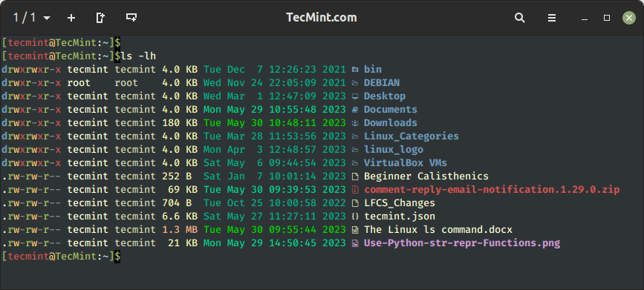Click the Documents folder icon
The image size is (644, 290).
tap(355, 110)
